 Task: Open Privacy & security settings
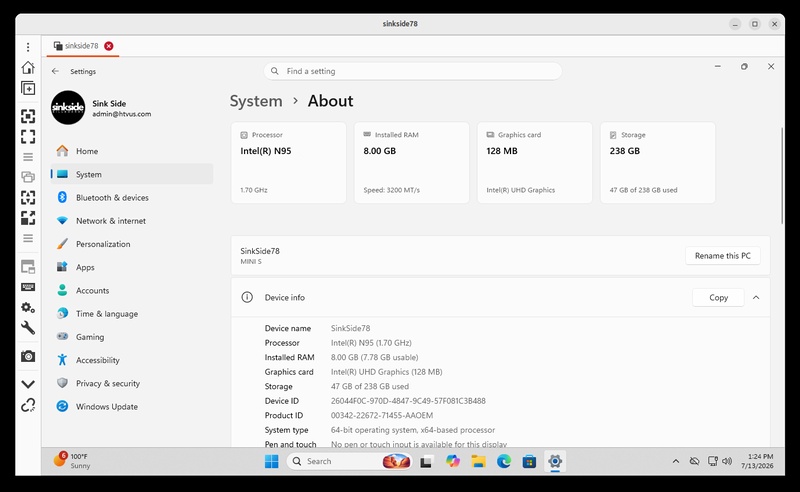click(132, 383)
